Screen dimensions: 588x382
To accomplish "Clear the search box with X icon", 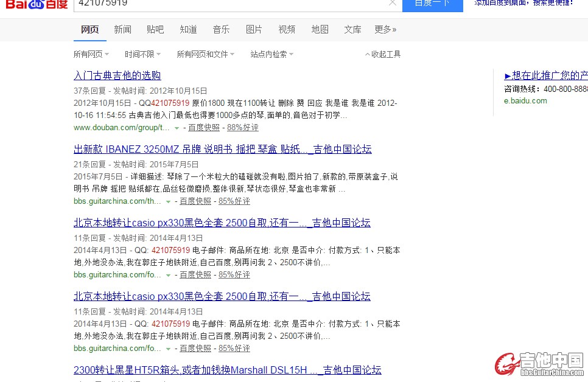I will click(x=392, y=3).
